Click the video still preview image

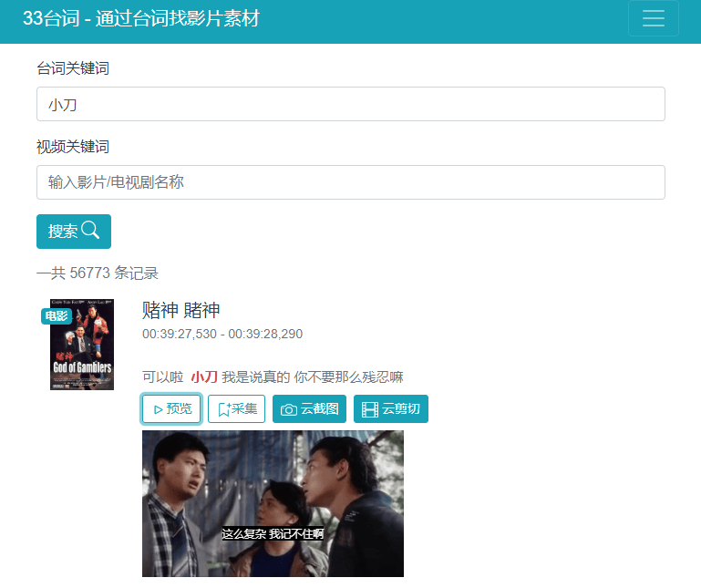click(x=273, y=503)
